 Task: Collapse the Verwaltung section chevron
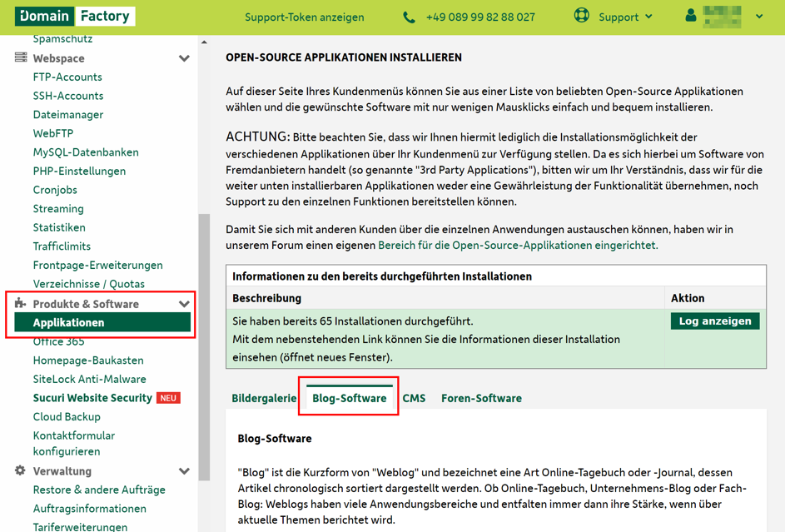click(184, 471)
